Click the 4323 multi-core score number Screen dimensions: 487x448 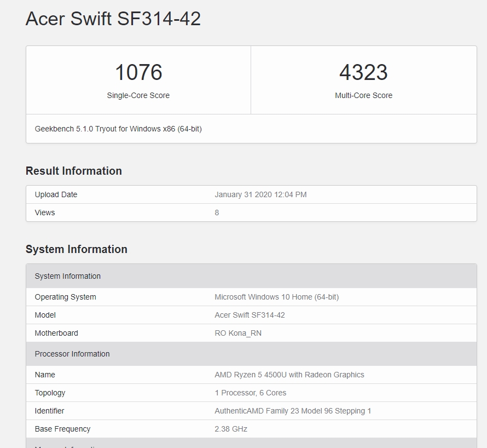363,72
